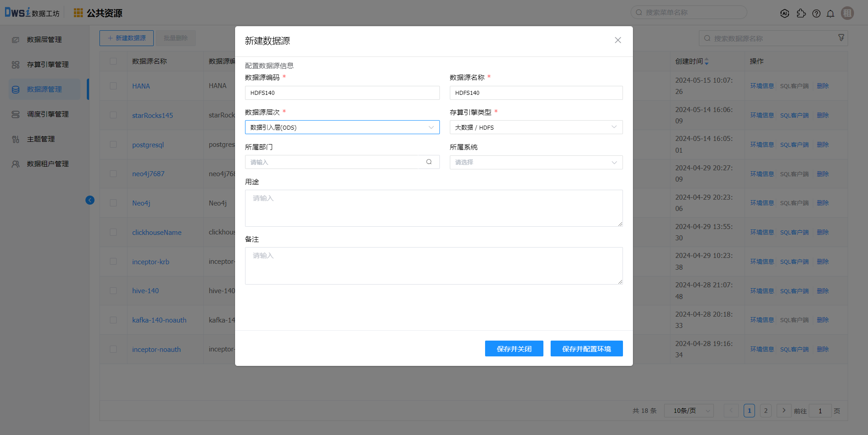Open the help question mark icon
This screenshot has width=868, height=435.
(816, 14)
